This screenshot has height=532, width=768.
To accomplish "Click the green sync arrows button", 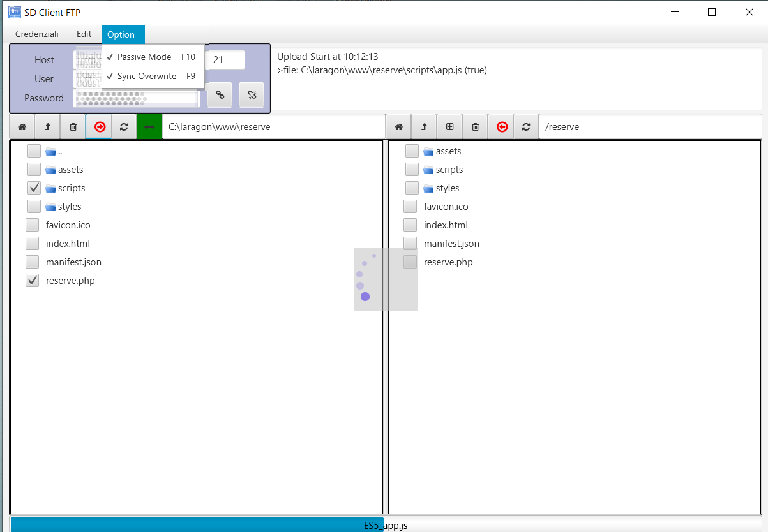I will (149, 127).
